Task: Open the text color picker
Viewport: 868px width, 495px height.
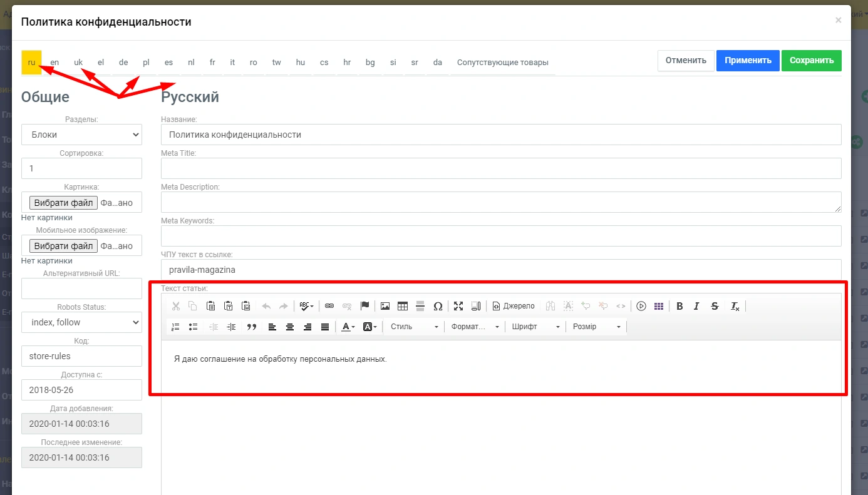Action: [x=348, y=327]
